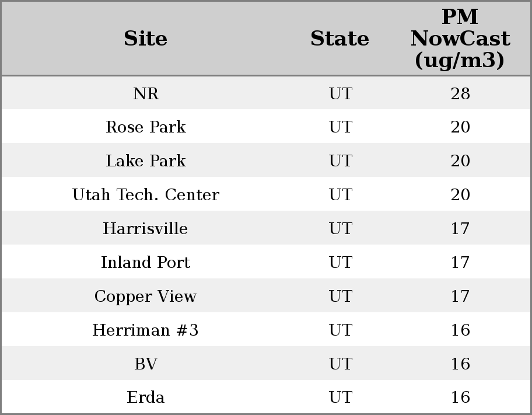Select the BV site cell
The height and width of the screenshot is (415, 532).
[x=146, y=364]
